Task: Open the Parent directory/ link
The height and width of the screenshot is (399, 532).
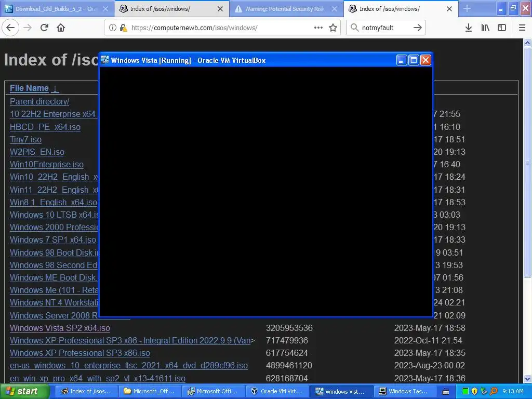Action: pos(39,101)
